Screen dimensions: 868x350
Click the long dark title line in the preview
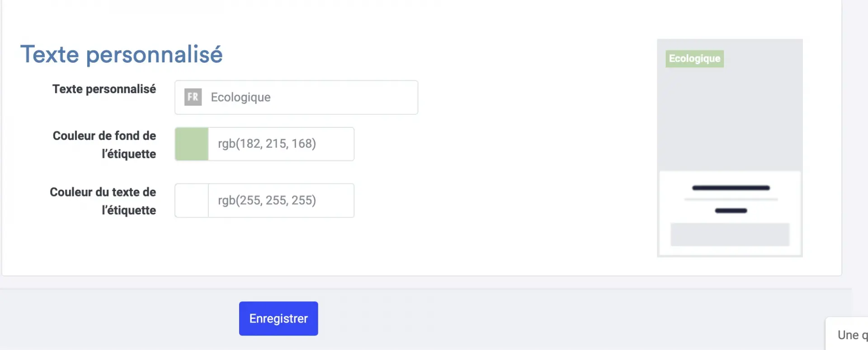731,188
